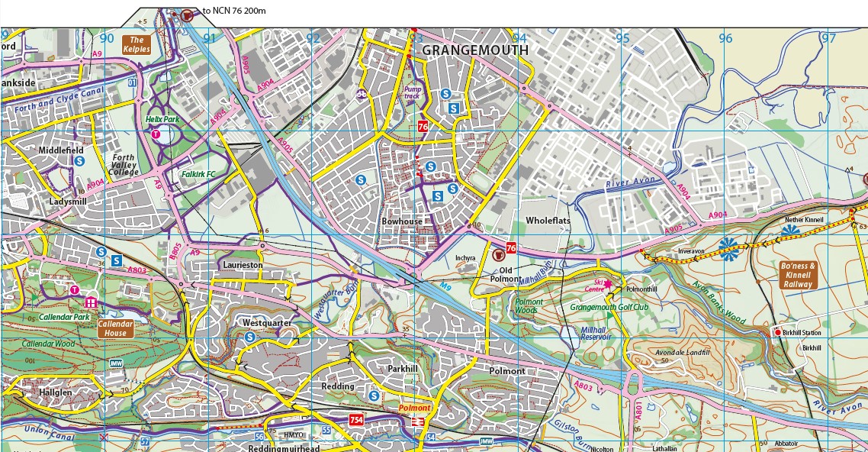The width and height of the screenshot is (868, 452).
Task: Select the pink T marker in Helix Park
Action: [x=156, y=134]
